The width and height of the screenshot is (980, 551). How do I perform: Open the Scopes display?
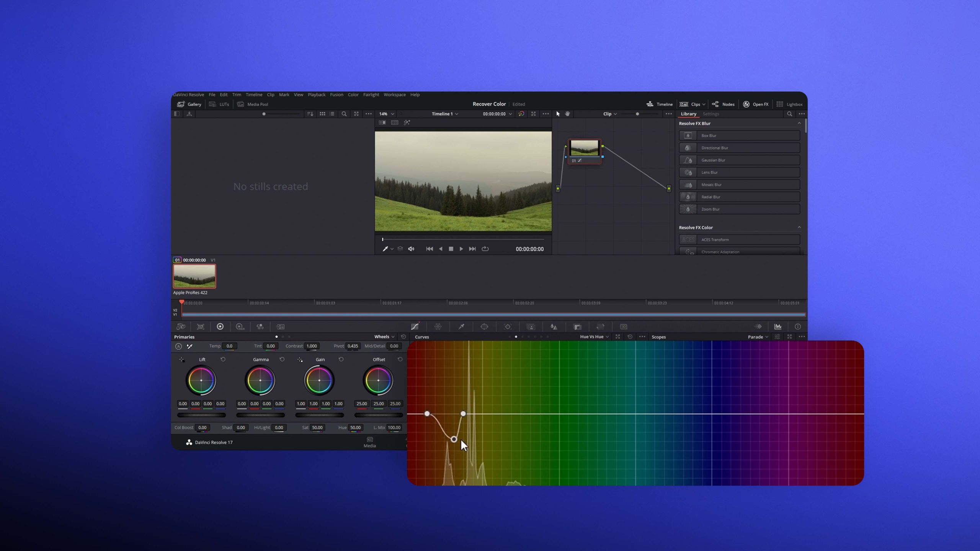pos(778,326)
